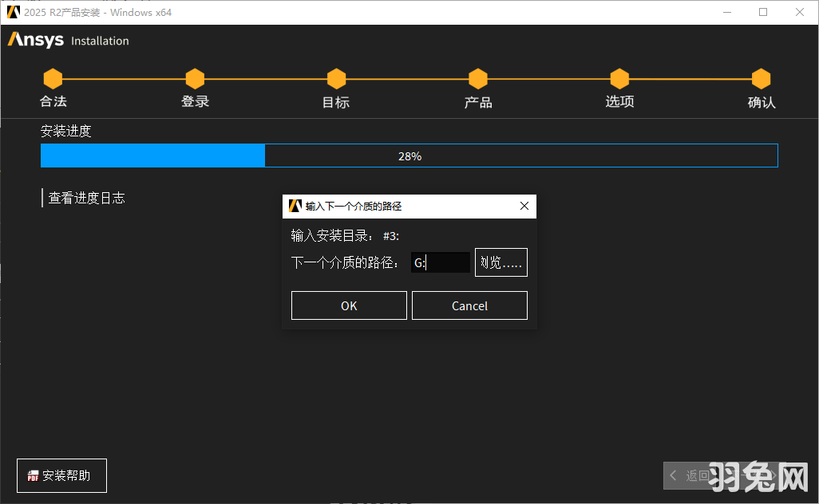Click the media path input showing G:
Screen dimensions: 819x504
(441, 262)
